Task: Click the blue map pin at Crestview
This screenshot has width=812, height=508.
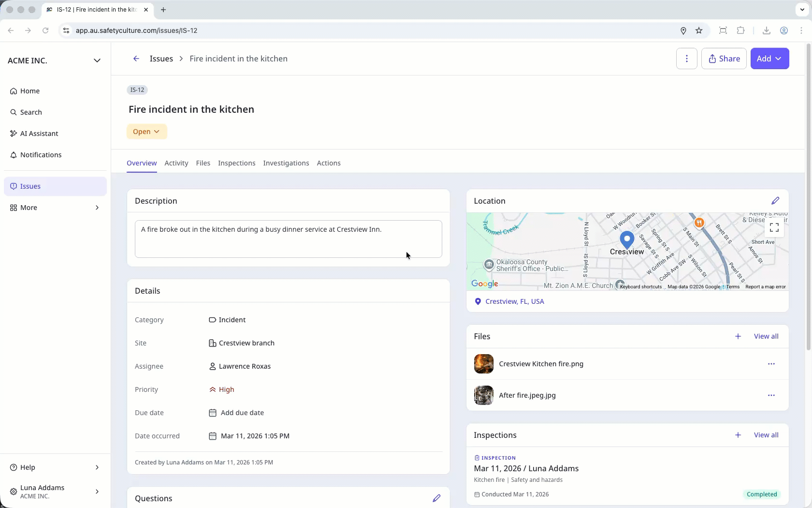Action: 627,240
